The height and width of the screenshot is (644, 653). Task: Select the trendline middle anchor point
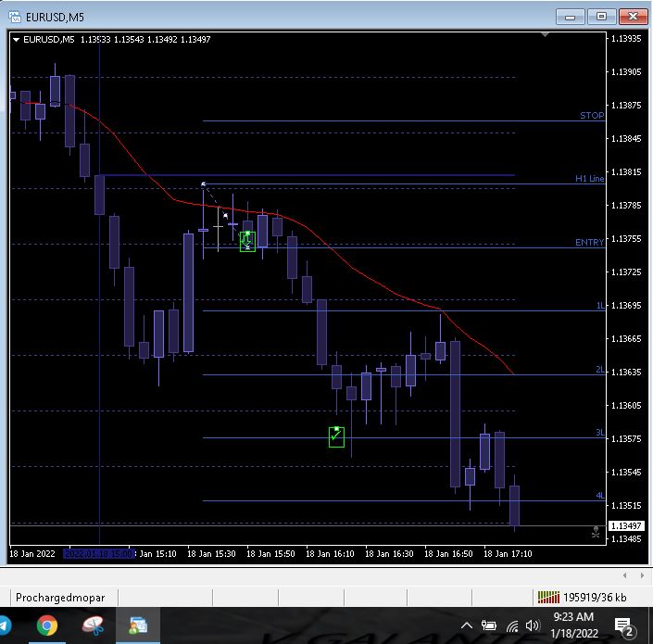[x=225, y=215]
